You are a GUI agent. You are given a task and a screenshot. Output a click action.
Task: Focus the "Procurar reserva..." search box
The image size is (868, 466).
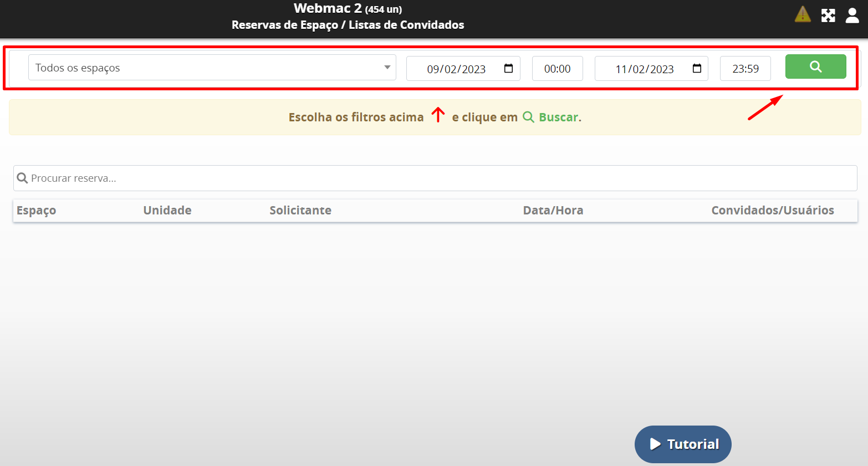click(435, 178)
